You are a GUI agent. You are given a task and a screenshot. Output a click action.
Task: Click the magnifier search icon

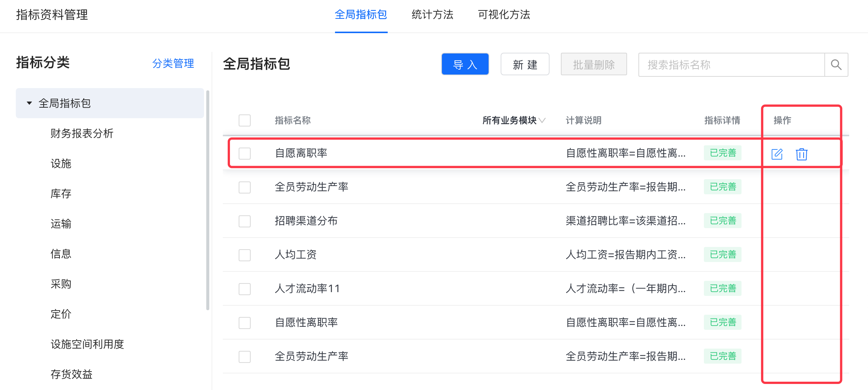(836, 65)
